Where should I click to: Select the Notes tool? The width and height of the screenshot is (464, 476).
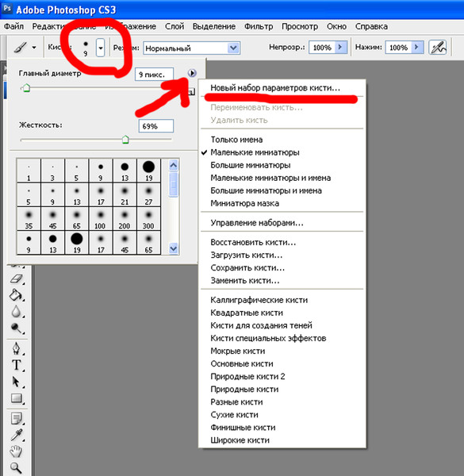17,418
